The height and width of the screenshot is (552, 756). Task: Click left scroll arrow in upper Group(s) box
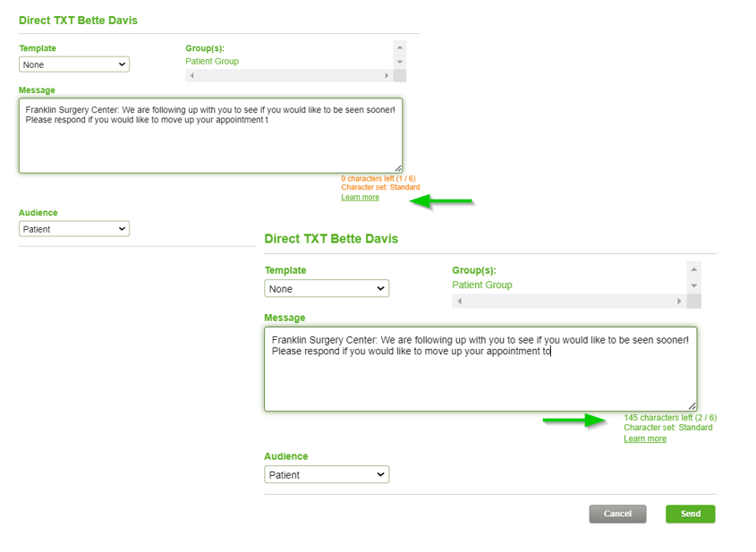pos(191,76)
